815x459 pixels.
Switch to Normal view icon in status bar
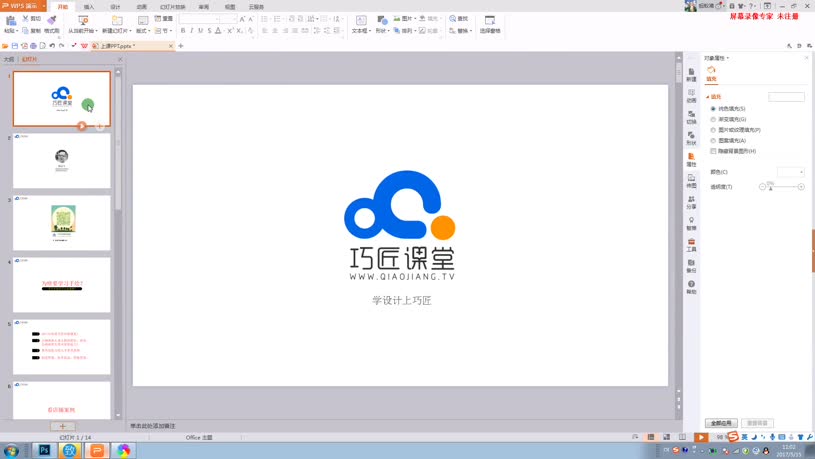651,437
